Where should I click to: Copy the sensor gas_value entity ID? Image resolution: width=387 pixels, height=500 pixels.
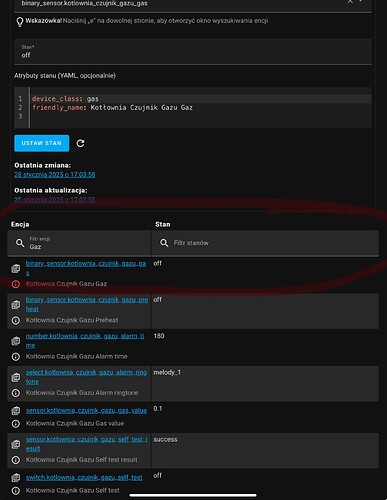(16, 411)
